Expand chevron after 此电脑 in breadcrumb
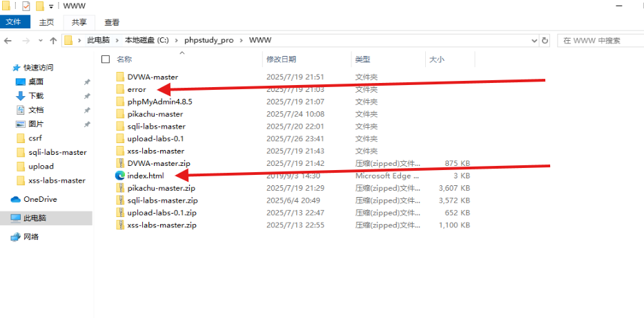This screenshot has width=644, height=318. pos(117,40)
